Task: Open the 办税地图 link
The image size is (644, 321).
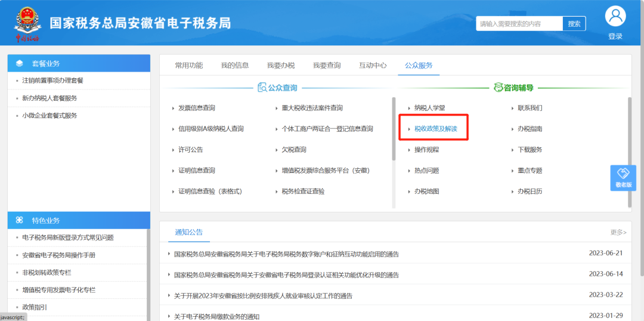Action: tap(427, 192)
